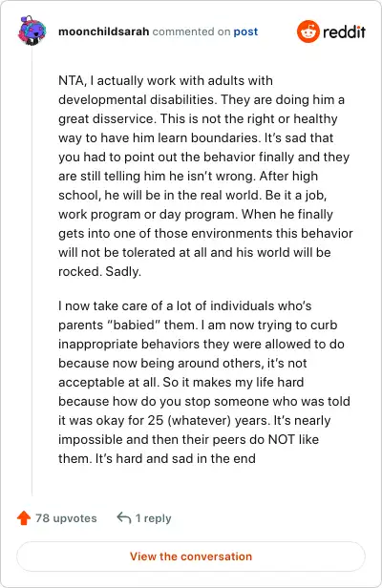
Task: Open the blue "post" link
Action: coord(245,31)
